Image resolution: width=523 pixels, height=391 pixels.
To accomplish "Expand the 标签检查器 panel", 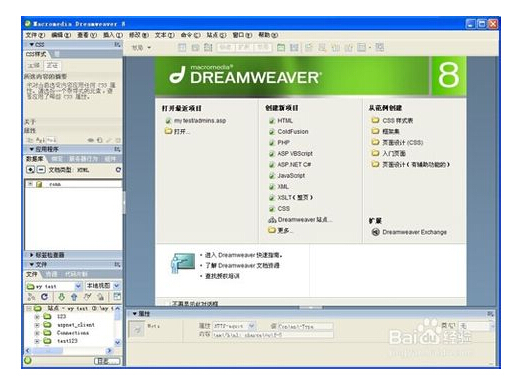I will coord(32,255).
